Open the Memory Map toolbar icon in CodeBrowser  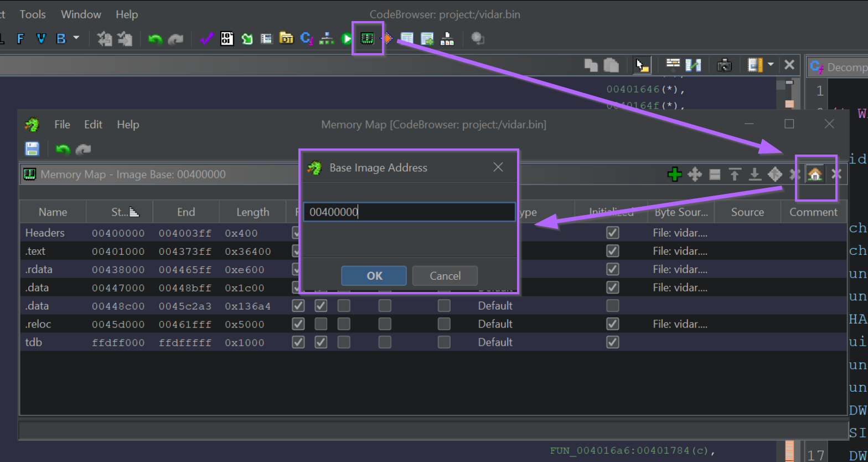tap(367, 38)
